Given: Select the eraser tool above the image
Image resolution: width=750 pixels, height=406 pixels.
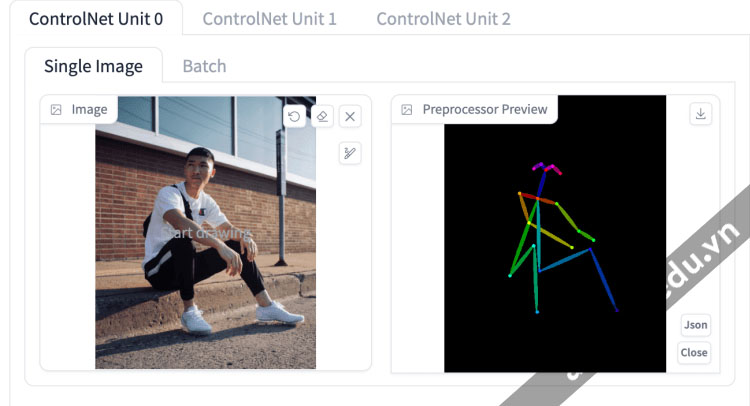Looking at the screenshot, I should [322, 116].
